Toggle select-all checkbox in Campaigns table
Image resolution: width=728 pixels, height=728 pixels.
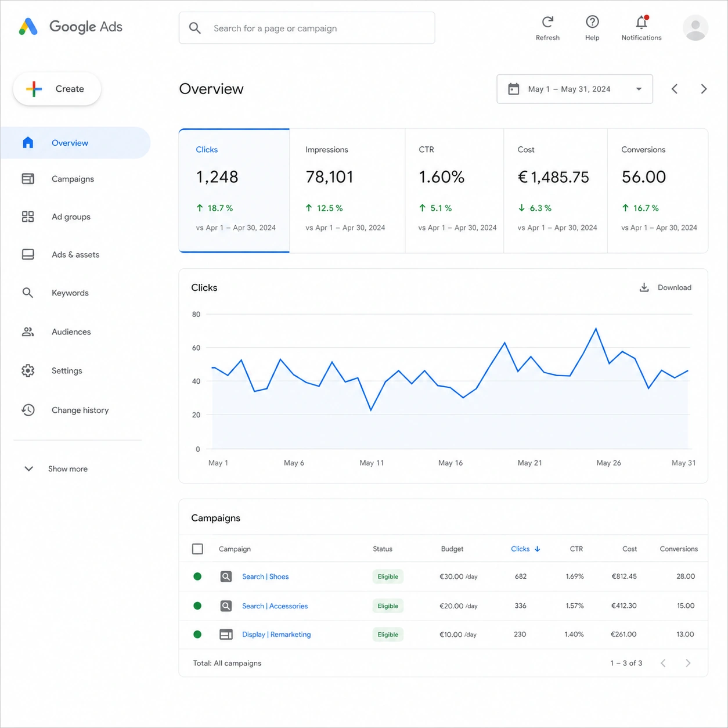(197, 549)
